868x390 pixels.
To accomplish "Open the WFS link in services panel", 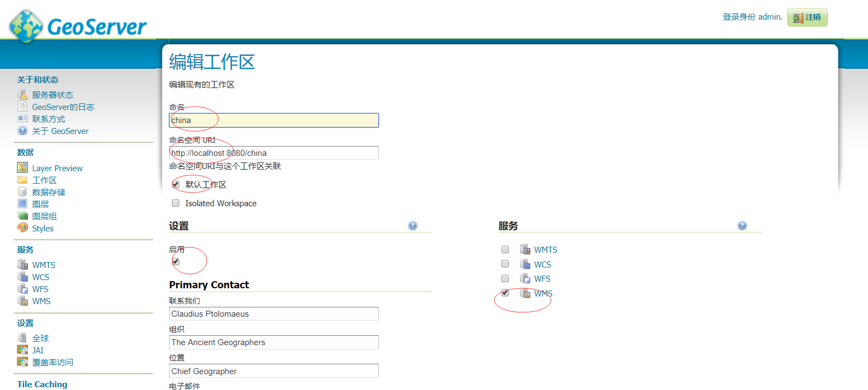I will pyautogui.click(x=542, y=278).
